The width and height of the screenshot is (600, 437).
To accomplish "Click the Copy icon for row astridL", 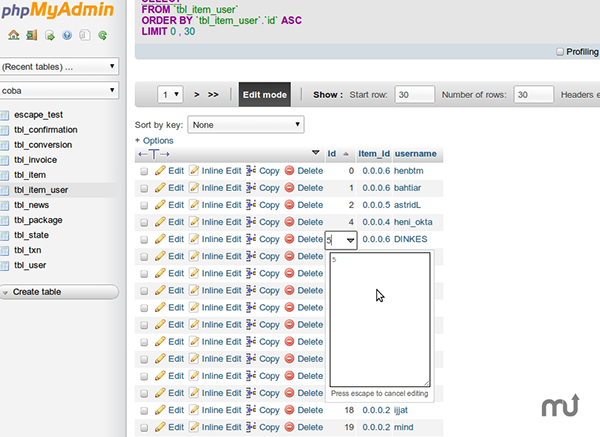I will [x=251, y=205].
